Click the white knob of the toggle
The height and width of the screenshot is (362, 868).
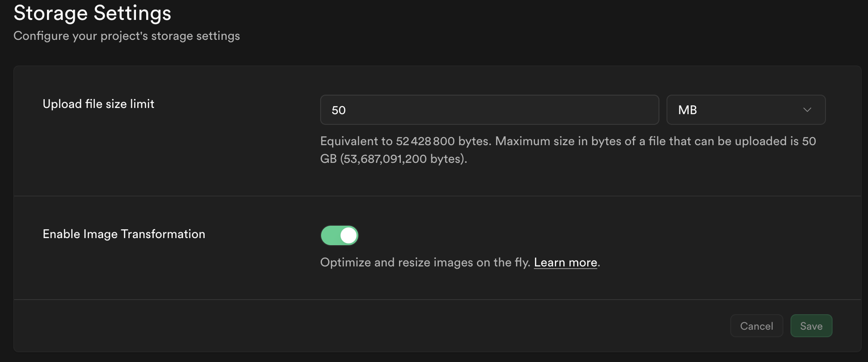[349, 235]
